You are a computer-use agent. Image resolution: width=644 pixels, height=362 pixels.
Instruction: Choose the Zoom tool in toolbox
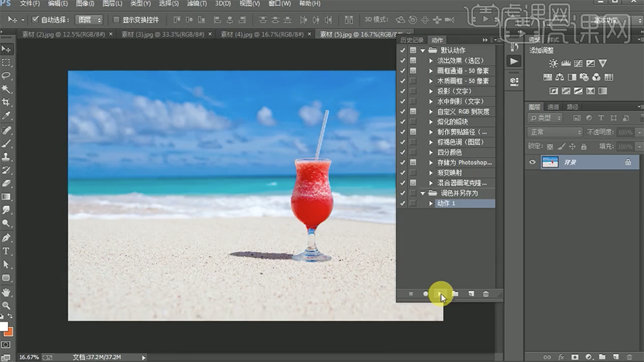coord(6,305)
